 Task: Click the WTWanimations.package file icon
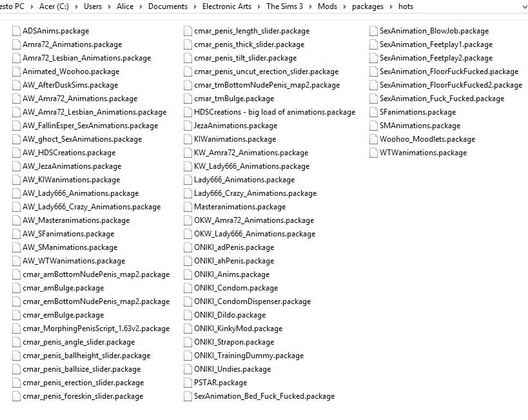[x=373, y=153]
